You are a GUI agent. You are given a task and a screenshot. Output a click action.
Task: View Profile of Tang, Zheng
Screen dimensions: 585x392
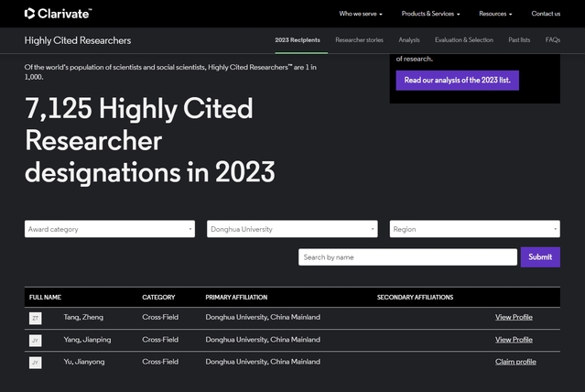tap(514, 317)
